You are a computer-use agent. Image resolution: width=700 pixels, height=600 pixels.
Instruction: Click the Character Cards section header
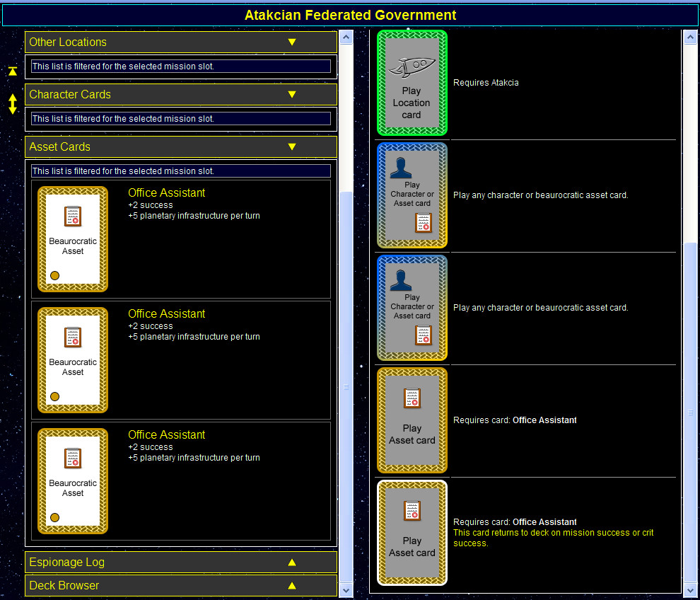[x=181, y=94]
